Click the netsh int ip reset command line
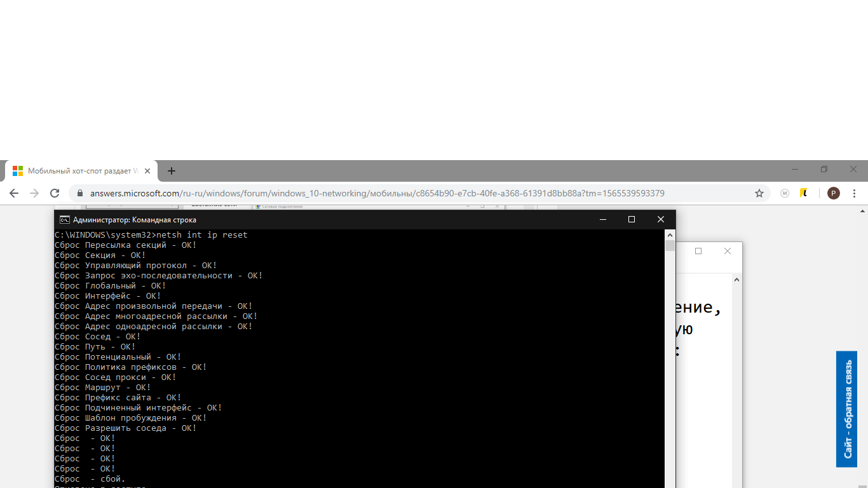This screenshot has width=868, height=488. click(x=151, y=235)
